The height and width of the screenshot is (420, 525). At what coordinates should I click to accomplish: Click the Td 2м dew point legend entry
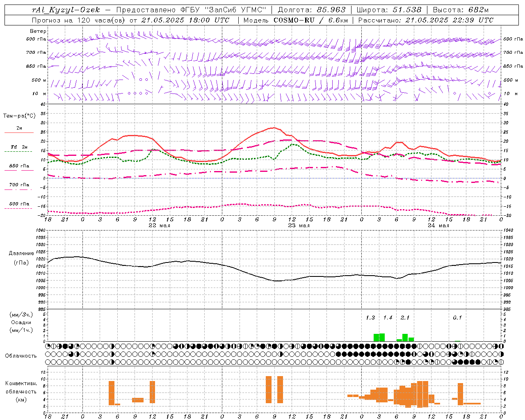(19, 147)
